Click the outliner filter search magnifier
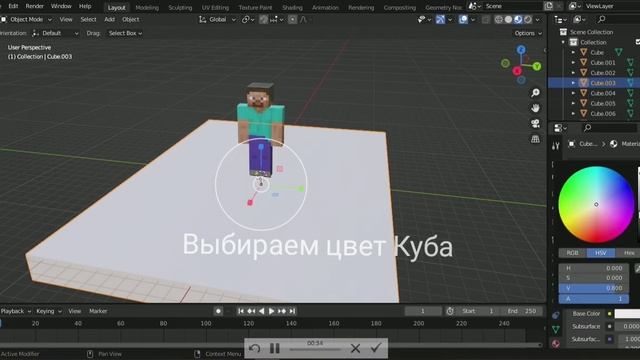This screenshot has height=360, width=640. tap(601, 19)
